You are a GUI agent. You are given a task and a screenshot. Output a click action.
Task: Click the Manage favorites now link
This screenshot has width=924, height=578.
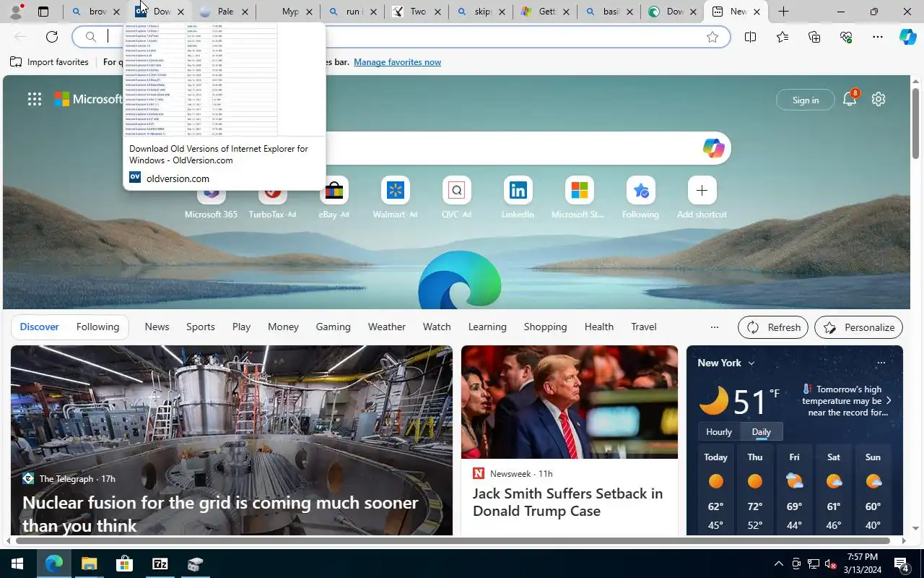tap(397, 62)
